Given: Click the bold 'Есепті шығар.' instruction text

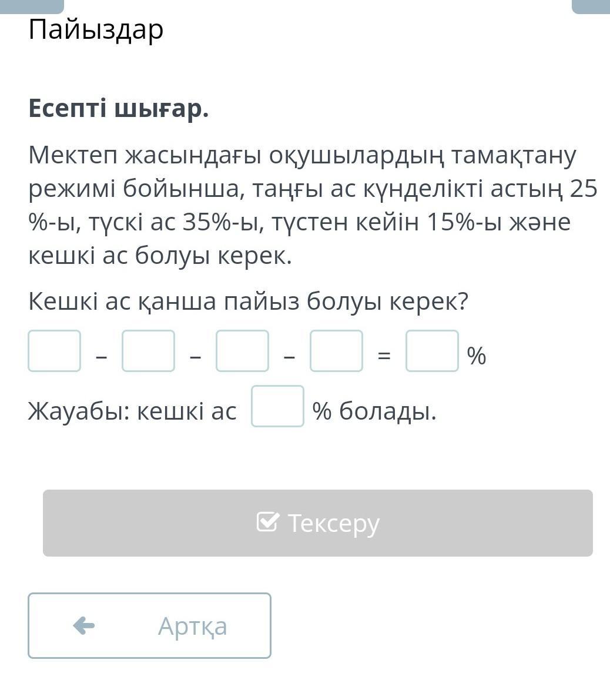Looking at the screenshot, I should click(119, 108).
